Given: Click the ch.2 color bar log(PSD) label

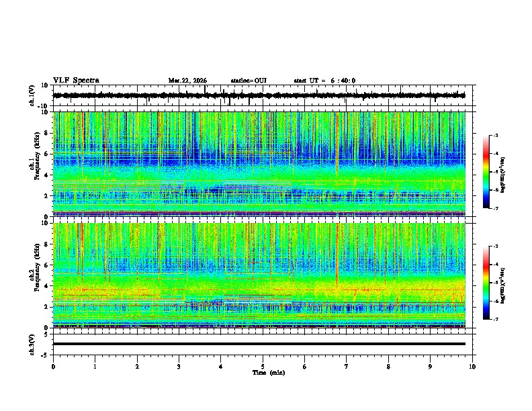Looking at the screenshot, I should 503,285.
